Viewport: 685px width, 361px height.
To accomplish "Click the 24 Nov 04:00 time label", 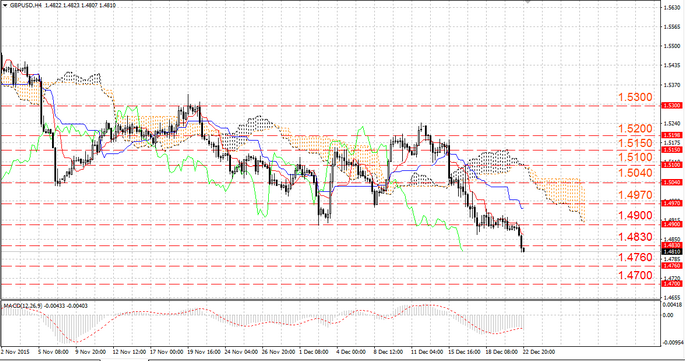I will [241, 352].
